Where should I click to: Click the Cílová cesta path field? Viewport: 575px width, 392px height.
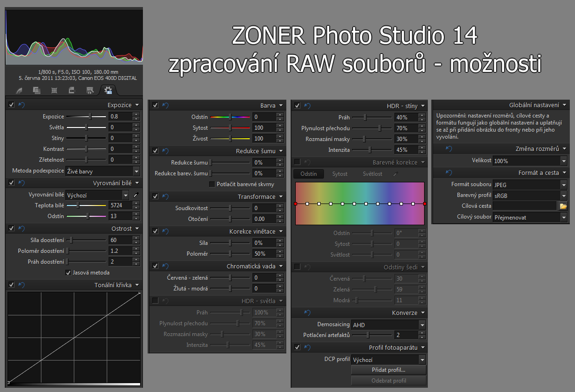click(x=525, y=206)
